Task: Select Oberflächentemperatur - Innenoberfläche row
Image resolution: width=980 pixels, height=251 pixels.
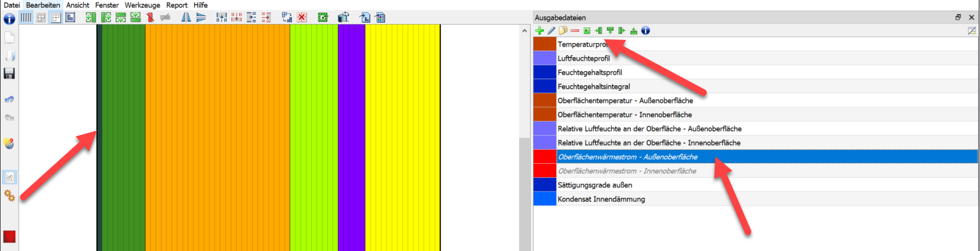Action: [755, 115]
